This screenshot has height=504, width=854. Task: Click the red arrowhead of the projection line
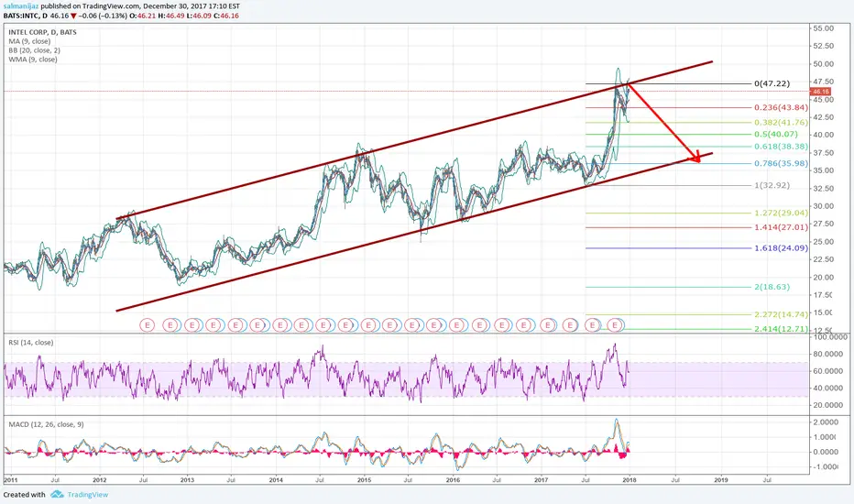(x=695, y=158)
